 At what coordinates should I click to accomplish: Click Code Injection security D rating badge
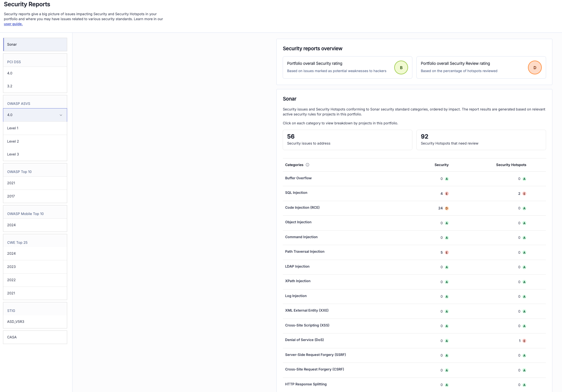(446, 208)
